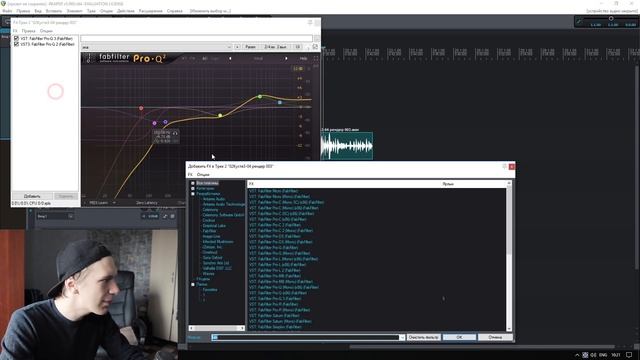Select Valhalla DSP, LLC in the developers tree

(x=217, y=269)
